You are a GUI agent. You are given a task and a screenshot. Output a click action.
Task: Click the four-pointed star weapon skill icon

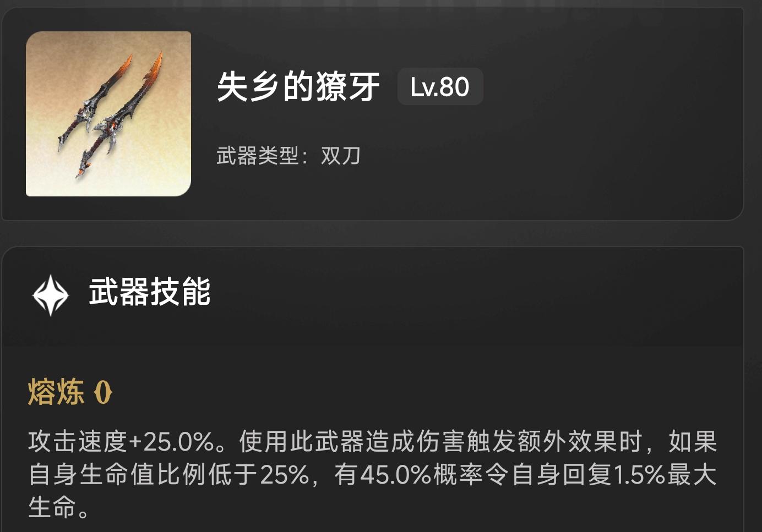51,295
